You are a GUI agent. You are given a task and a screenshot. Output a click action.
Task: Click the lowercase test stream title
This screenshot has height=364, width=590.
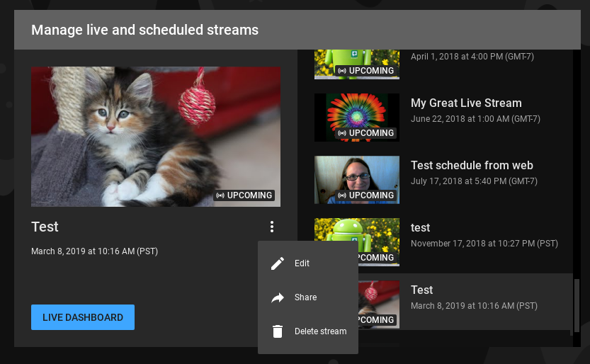pos(420,228)
